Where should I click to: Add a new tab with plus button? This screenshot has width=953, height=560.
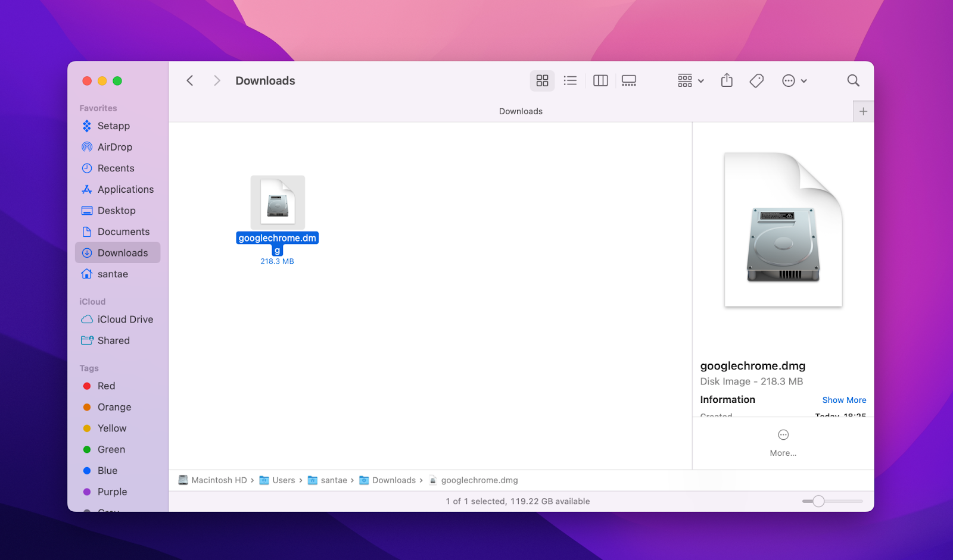point(863,111)
